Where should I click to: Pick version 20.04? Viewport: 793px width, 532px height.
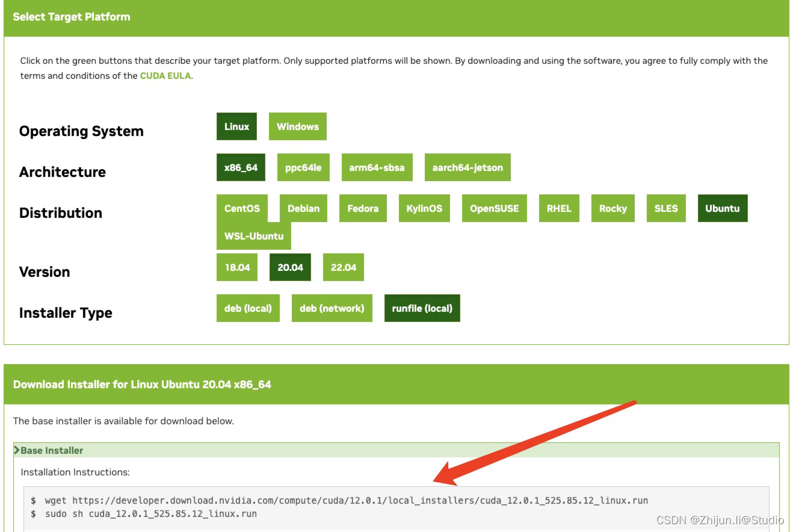290,267
